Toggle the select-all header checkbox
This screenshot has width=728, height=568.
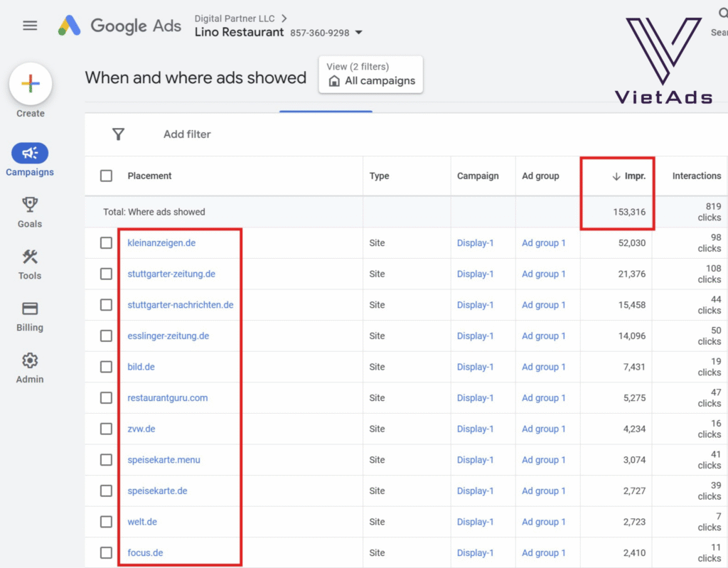click(x=107, y=176)
